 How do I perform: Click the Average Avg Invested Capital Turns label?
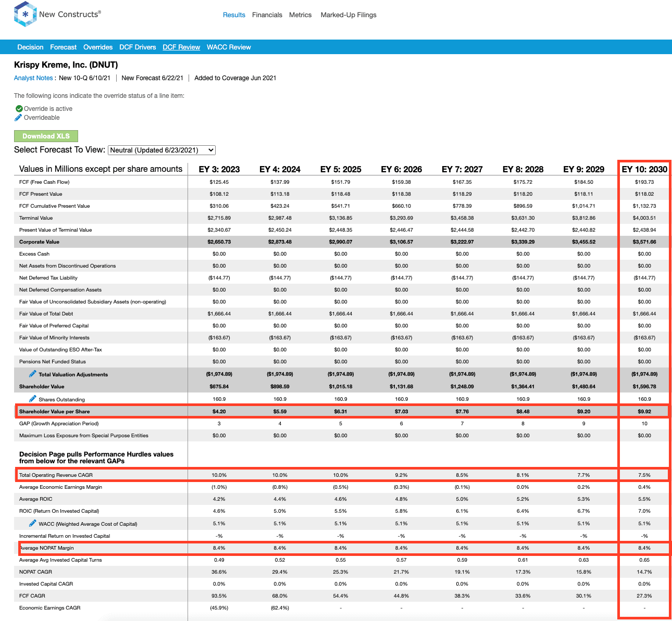[60, 560]
